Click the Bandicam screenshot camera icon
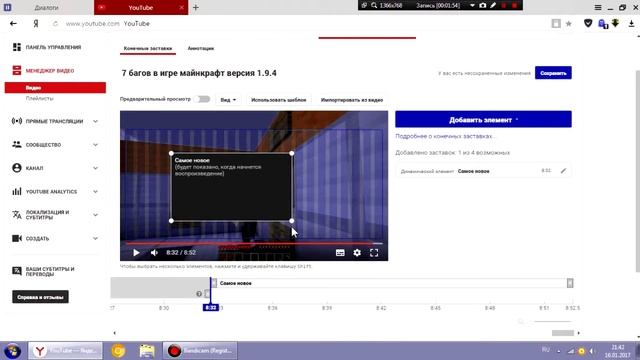This screenshot has width=640, height=360. [x=482, y=5]
